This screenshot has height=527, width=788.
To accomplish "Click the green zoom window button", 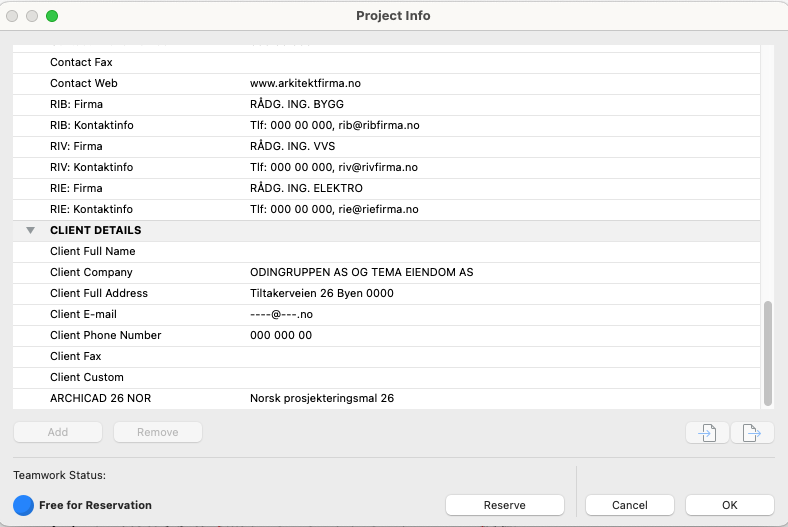I will coord(52,16).
